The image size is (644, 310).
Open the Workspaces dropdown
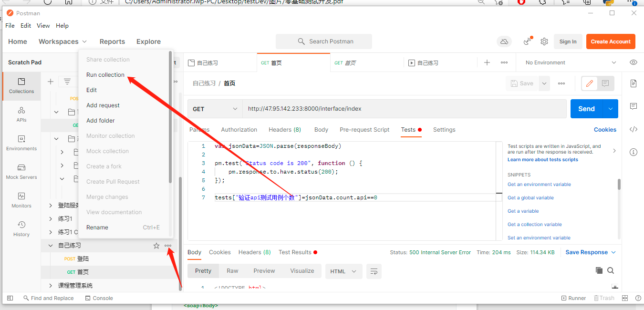[x=63, y=41]
